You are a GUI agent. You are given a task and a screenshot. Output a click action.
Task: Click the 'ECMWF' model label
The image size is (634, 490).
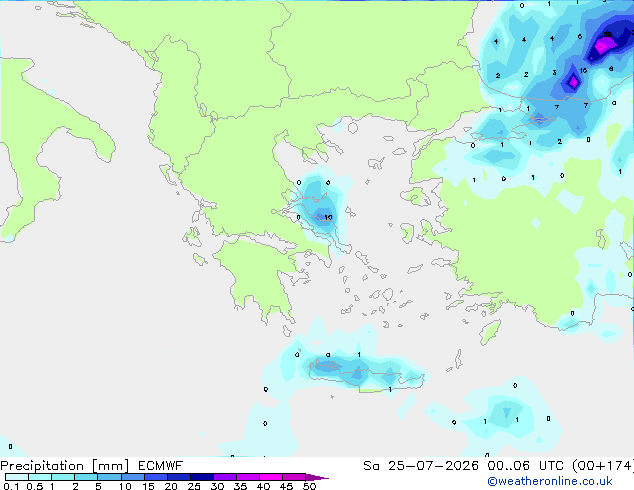tap(161, 466)
